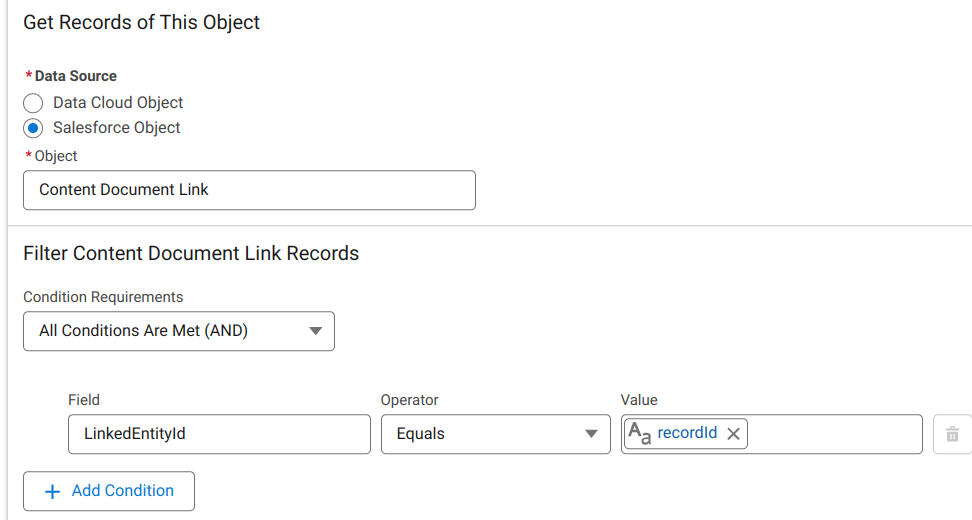
Task: Click the plus icon in Add Condition
Action: (53, 491)
